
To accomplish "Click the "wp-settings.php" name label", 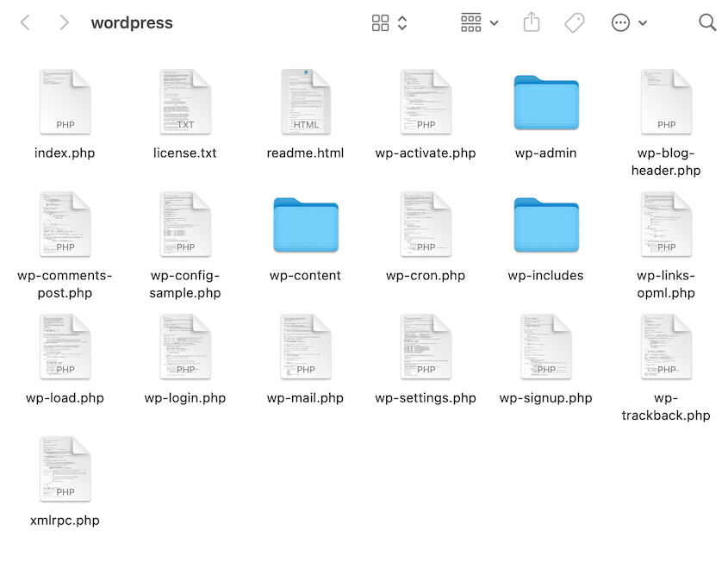I will pos(426,398).
